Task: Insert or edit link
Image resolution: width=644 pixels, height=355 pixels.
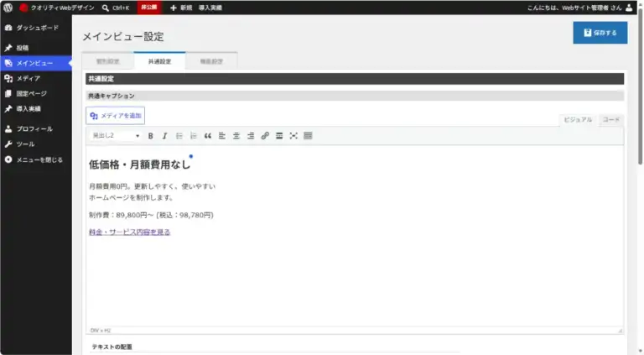Action: point(265,136)
